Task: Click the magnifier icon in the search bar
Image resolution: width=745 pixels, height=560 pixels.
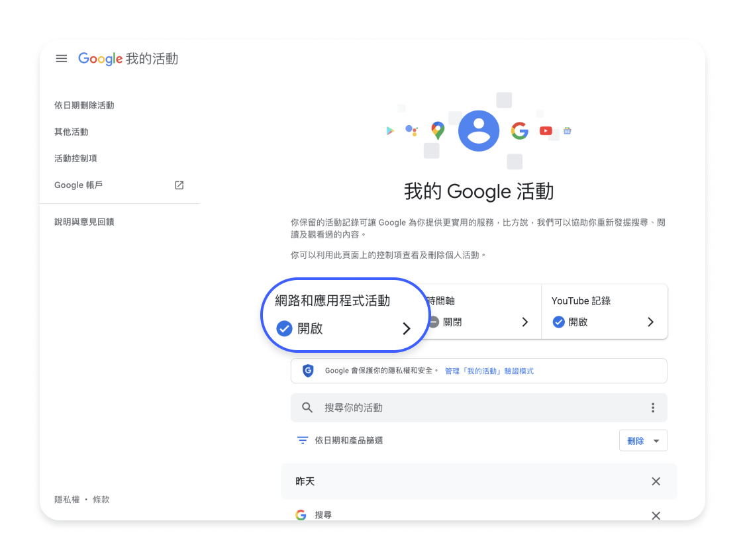Action: [x=307, y=407]
